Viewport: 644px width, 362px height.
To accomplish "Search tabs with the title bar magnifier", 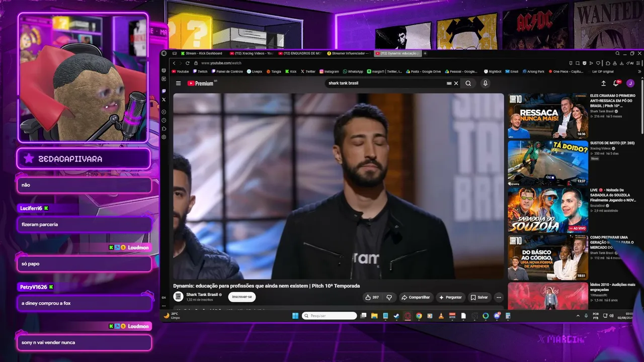I will (617, 53).
